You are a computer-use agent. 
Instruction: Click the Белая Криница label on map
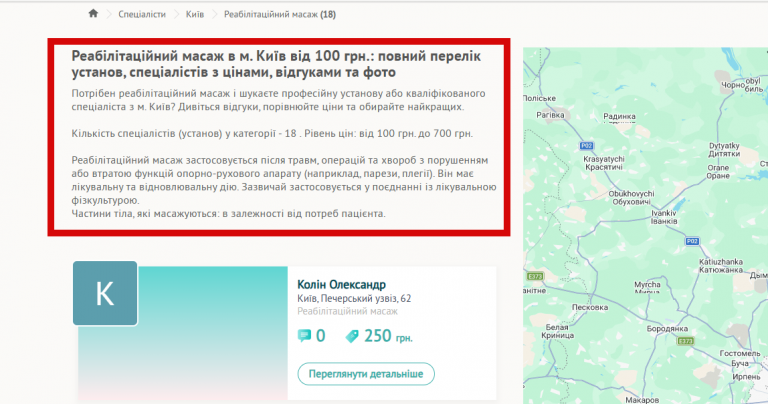557,332
